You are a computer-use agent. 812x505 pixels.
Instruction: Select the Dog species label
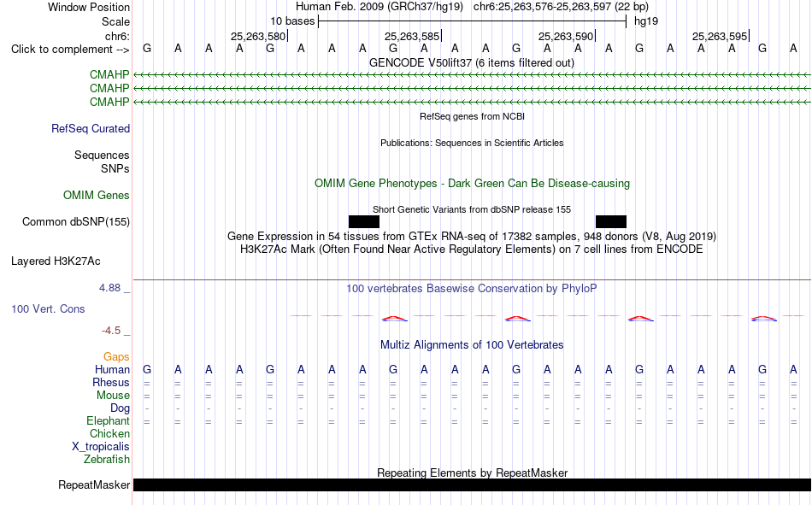120,408
